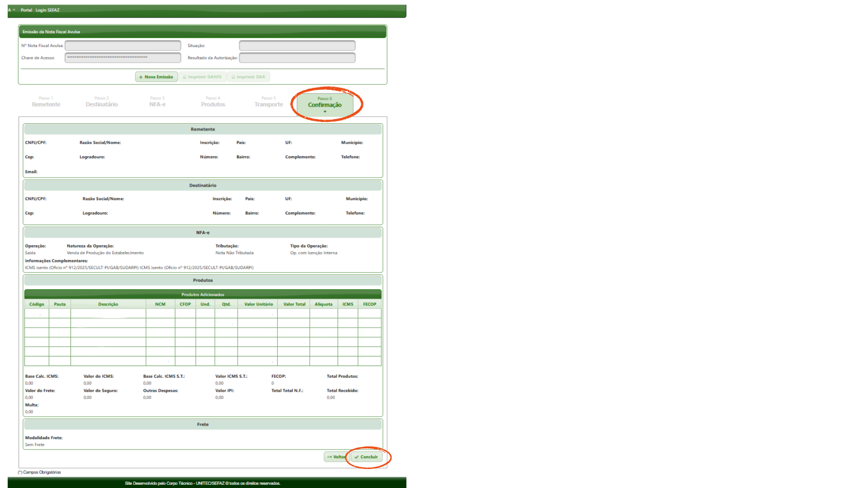The height and width of the screenshot is (488, 868).
Task: Switch to the Passo 2 Destinatário tab
Action: pos(102,102)
